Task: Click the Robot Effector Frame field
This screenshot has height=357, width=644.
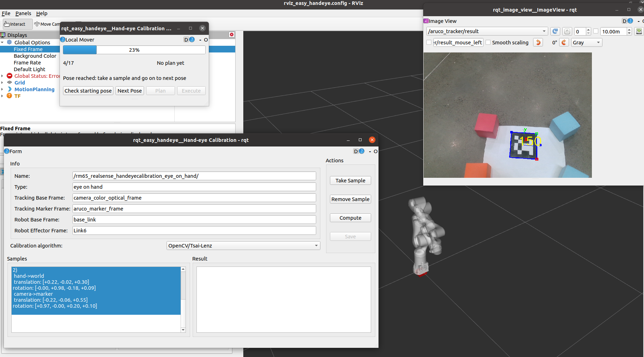Action: coord(194,231)
